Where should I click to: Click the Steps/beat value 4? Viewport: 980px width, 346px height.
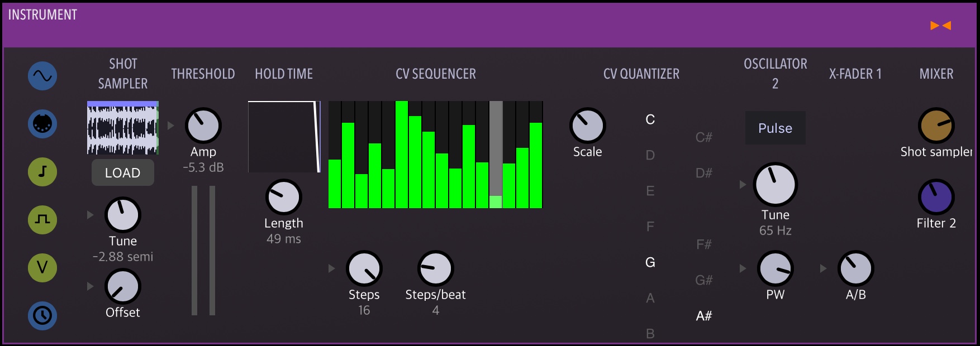(x=436, y=310)
